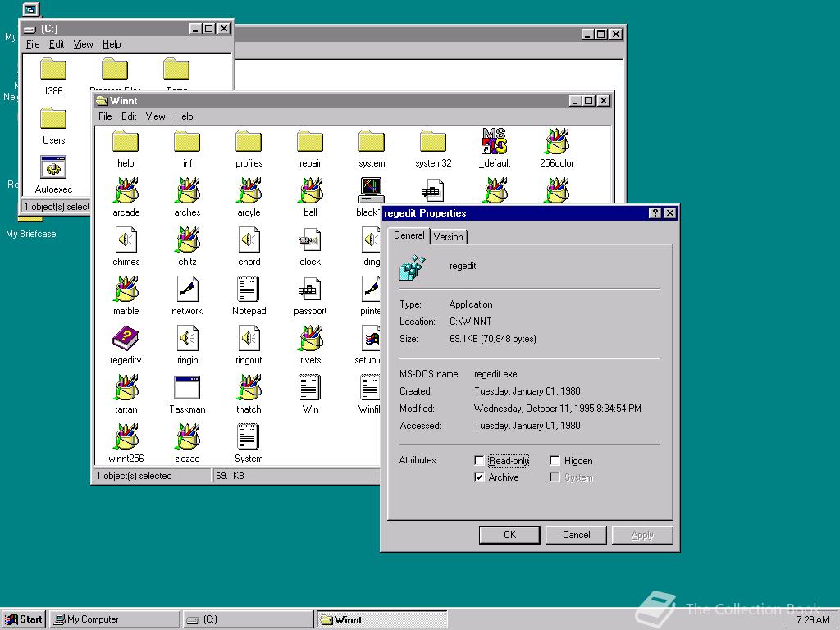The image size is (840, 630).
Task: Check the Hidden attribute checkbox
Action: click(555, 461)
